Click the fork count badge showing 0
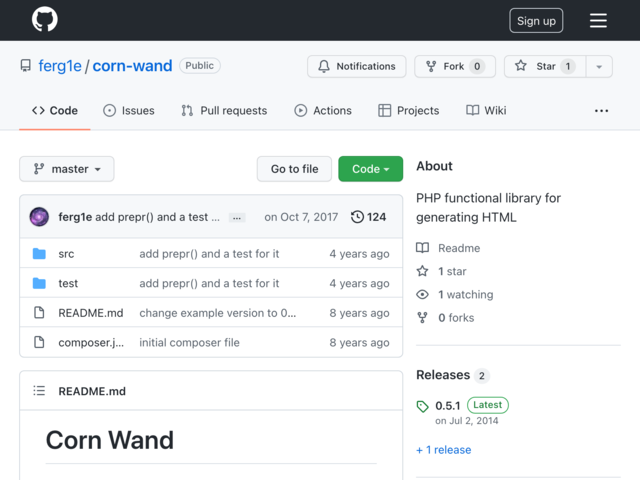This screenshot has height=480, width=640. click(477, 66)
